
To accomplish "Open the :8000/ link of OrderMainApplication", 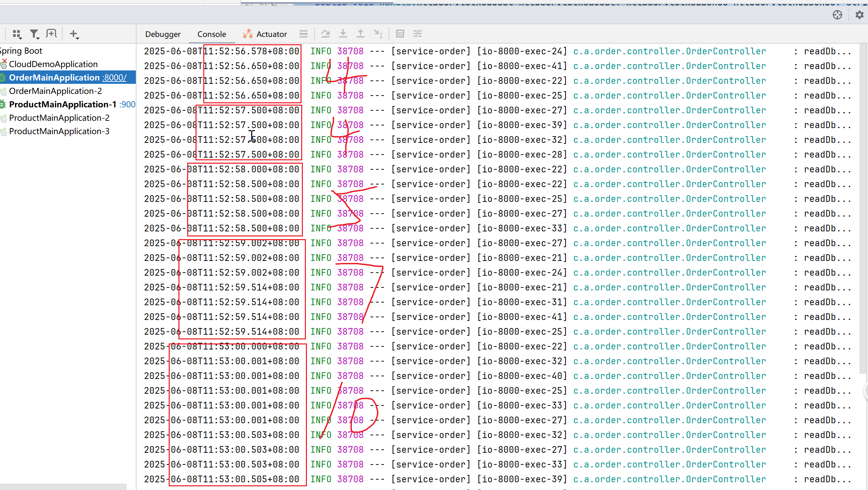I will pos(115,77).
